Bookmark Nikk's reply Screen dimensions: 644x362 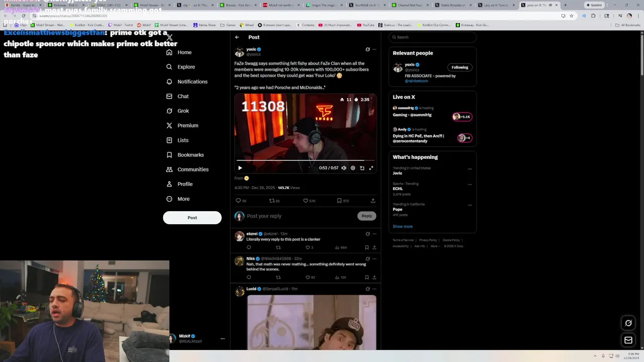367,278
